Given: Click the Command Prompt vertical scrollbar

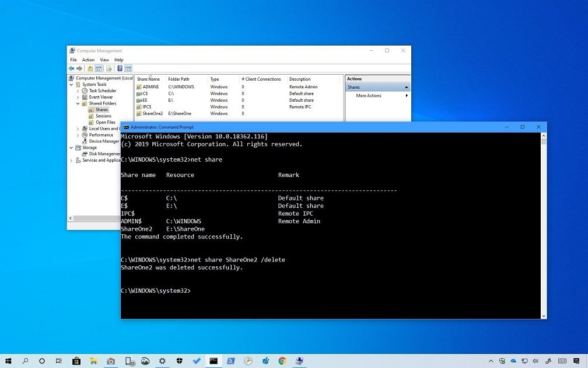Looking at the screenshot, I should click(544, 228).
